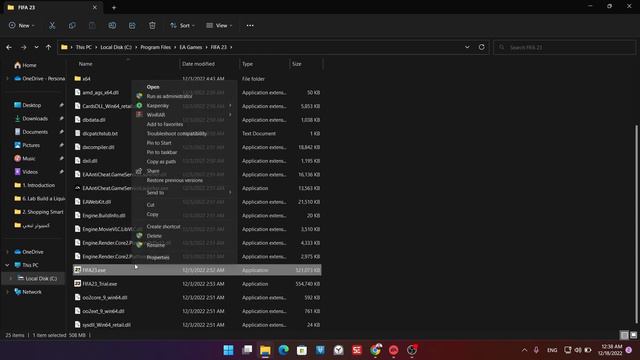The image size is (640, 360).
Task: Select Troubleshoot compatibility
Action: coord(184,133)
